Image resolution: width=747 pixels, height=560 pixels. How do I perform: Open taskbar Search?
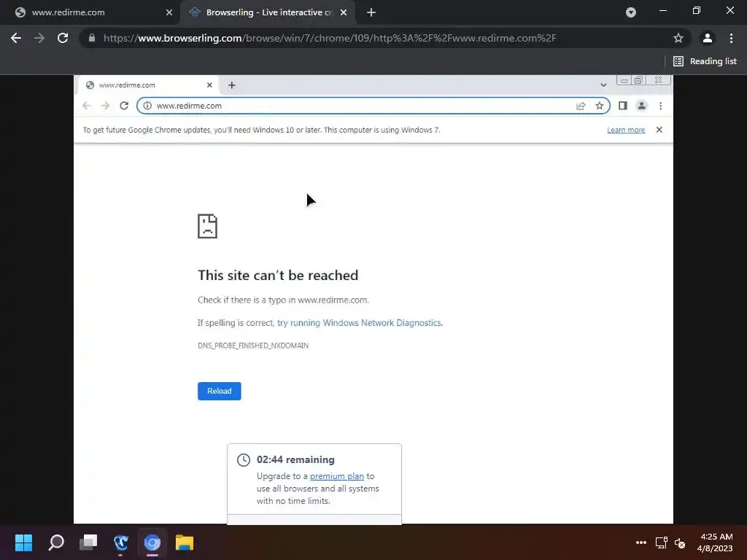[55, 542]
